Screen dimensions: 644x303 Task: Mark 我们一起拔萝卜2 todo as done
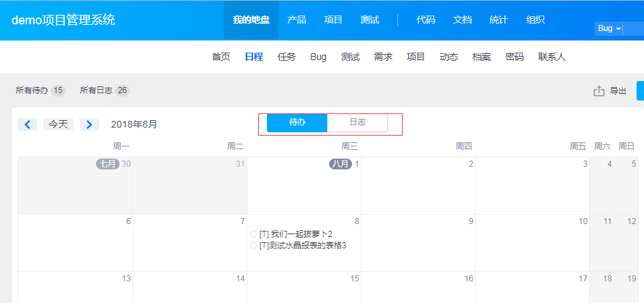point(253,234)
